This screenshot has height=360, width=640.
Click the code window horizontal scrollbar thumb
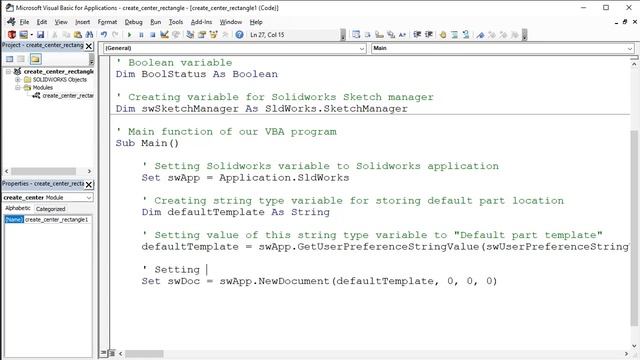pos(144,353)
